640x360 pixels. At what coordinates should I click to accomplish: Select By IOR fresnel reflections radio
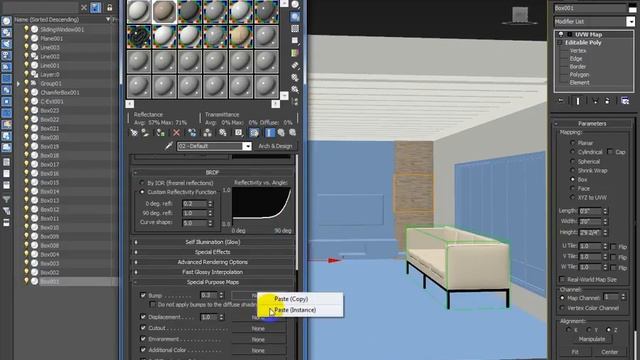pos(142,182)
